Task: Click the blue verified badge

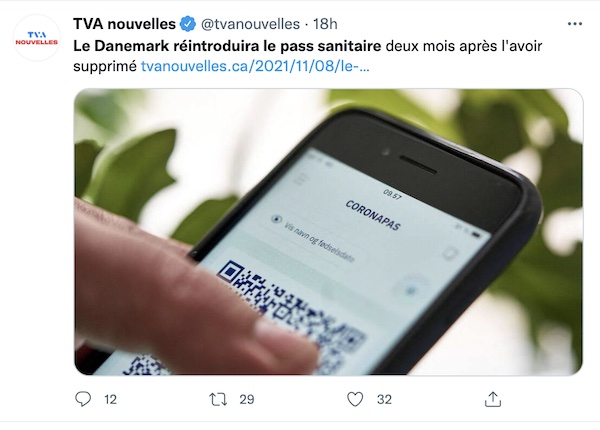Action: (188, 24)
